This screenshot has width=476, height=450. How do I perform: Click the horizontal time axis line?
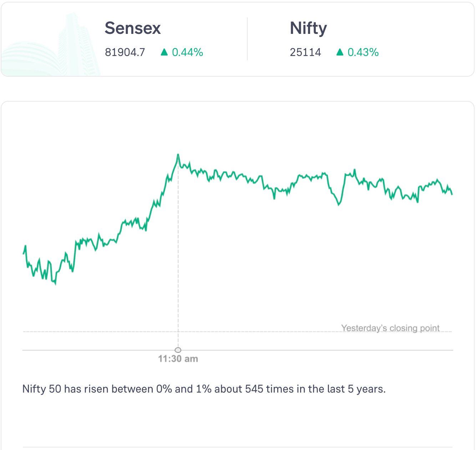(285, 350)
